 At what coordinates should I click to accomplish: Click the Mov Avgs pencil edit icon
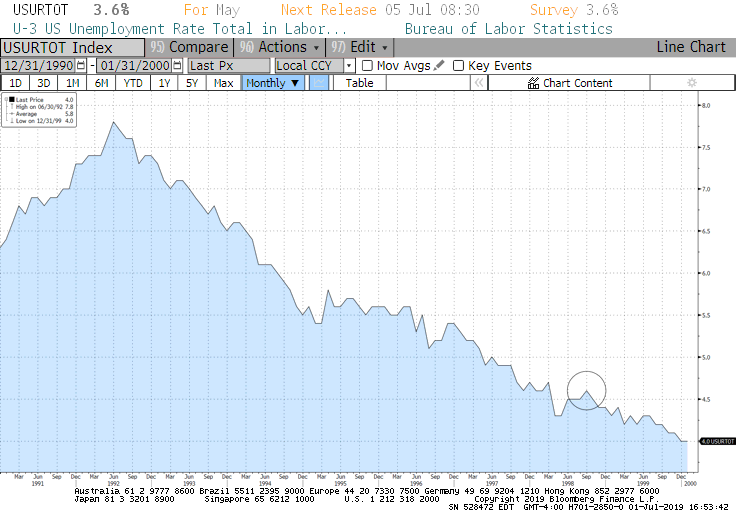pyautogui.click(x=439, y=65)
